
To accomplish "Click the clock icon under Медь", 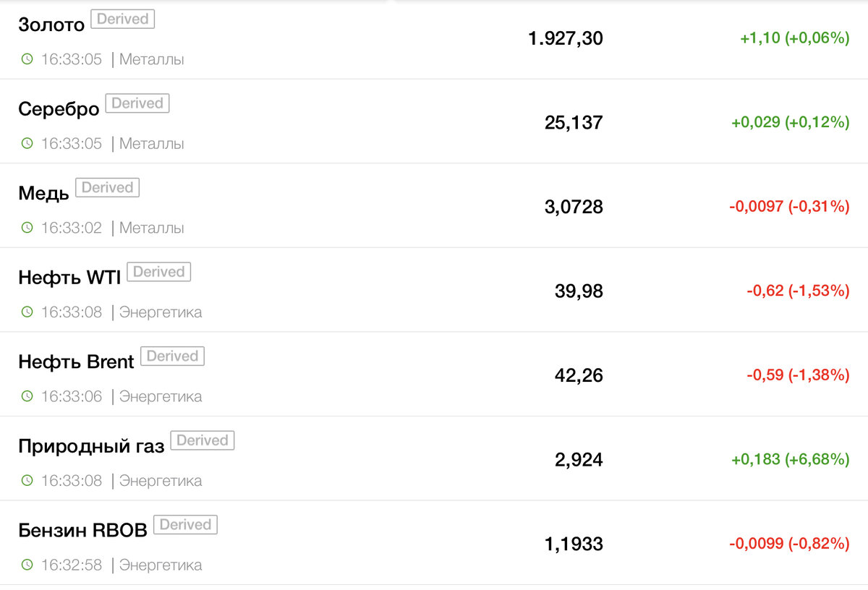I will pyautogui.click(x=27, y=228).
